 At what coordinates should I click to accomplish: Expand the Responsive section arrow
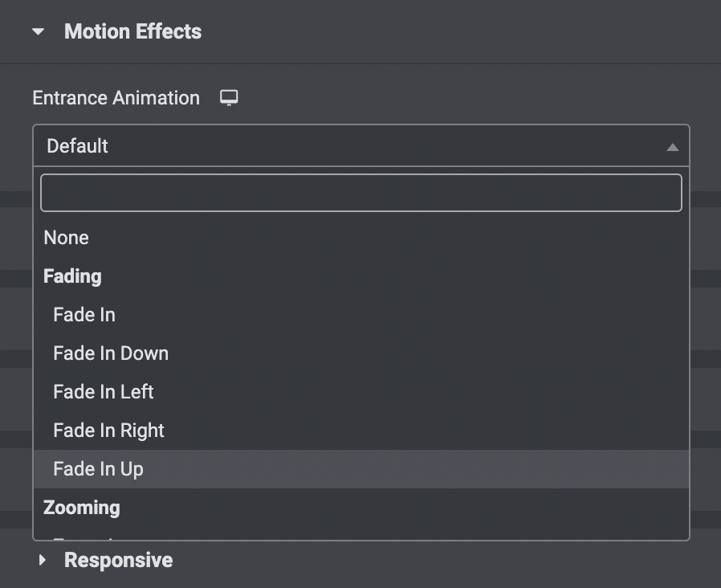coord(43,560)
